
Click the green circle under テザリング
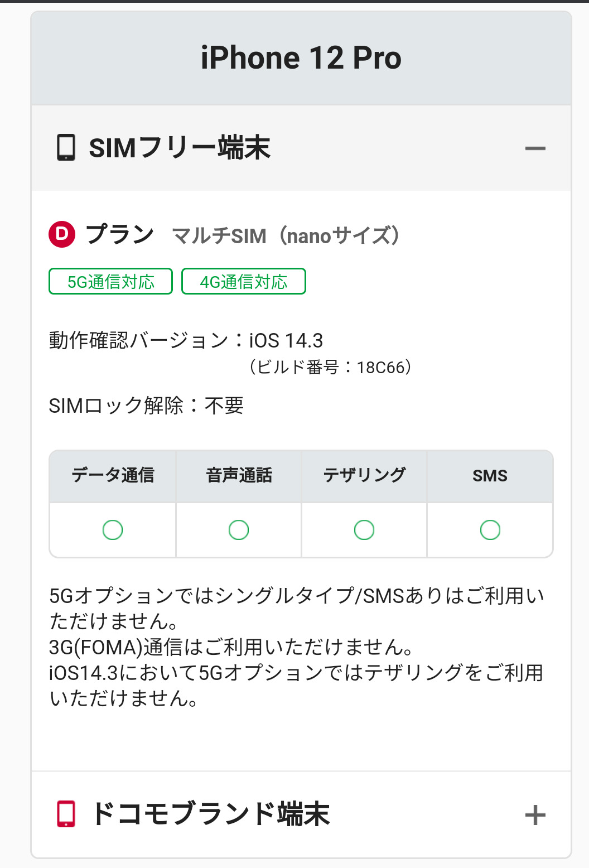click(364, 529)
